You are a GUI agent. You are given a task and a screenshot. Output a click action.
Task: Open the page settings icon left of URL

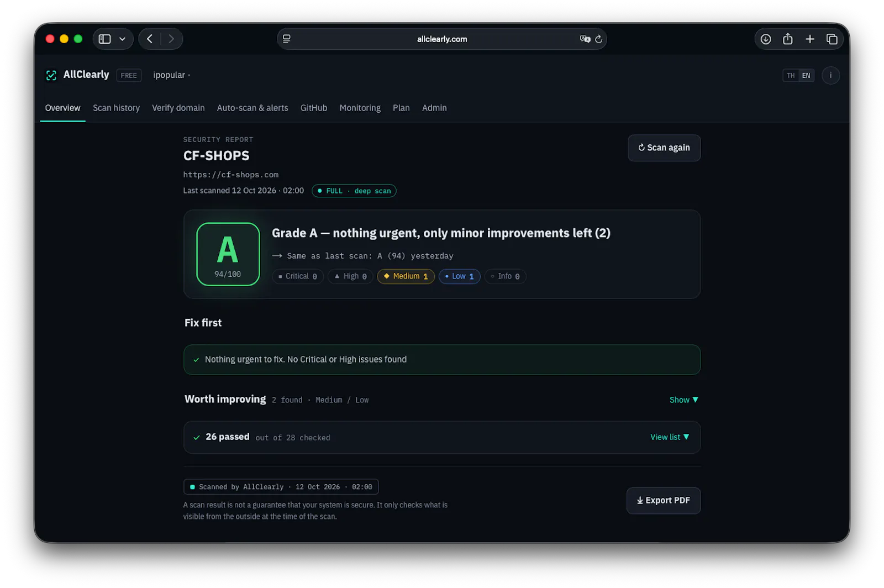point(287,39)
